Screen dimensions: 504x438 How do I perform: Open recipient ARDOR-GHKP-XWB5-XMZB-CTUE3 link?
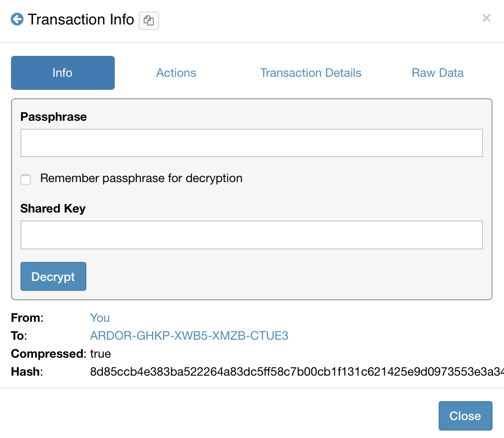point(189,336)
